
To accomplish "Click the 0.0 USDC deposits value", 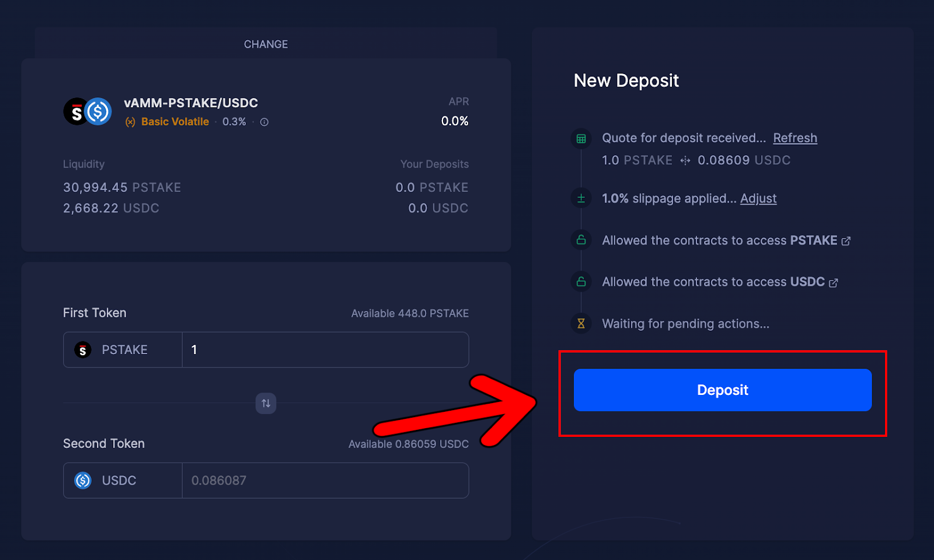I will click(438, 208).
